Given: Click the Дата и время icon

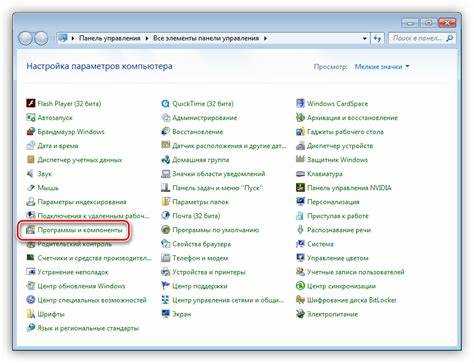Looking at the screenshot, I should (x=31, y=145).
